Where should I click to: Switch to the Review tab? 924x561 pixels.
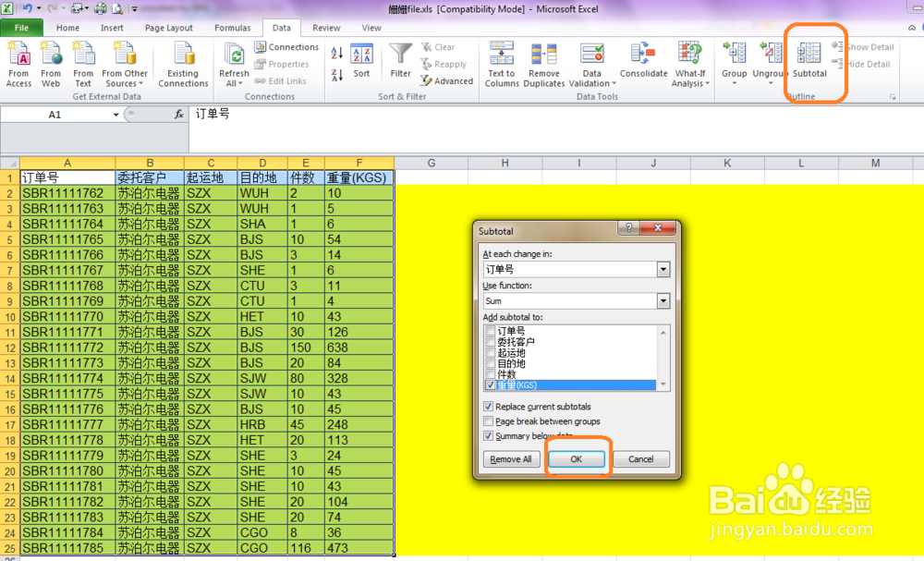(x=326, y=28)
